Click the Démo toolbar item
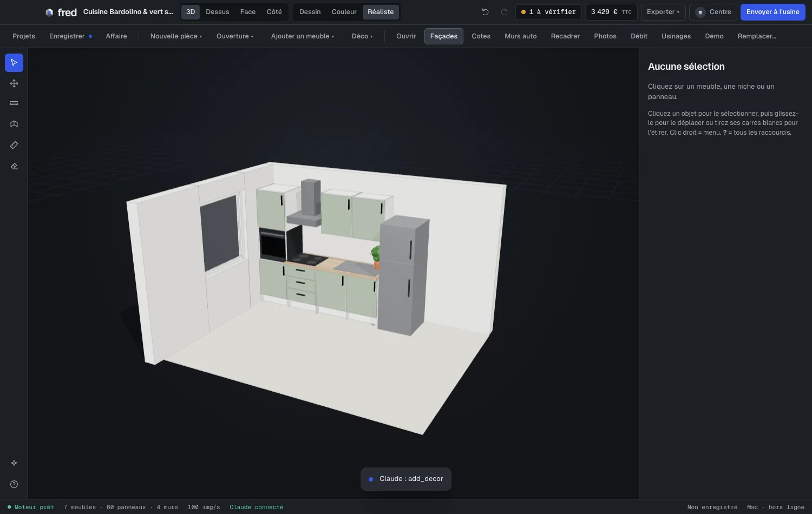This screenshot has height=514, width=812. point(714,36)
